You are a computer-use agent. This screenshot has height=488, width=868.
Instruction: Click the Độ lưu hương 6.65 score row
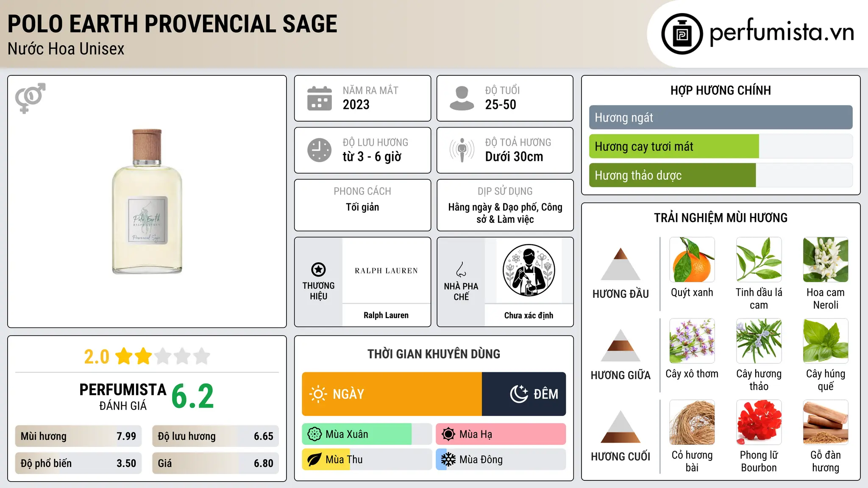[x=216, y=436]
